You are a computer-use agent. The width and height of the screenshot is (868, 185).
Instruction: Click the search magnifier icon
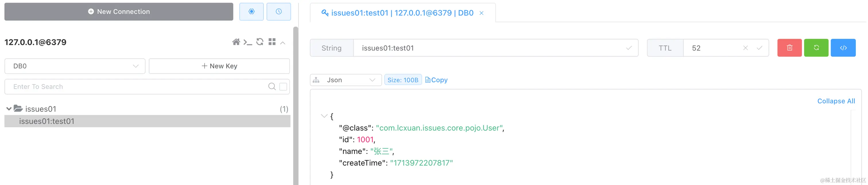click(x=272, y=86)
